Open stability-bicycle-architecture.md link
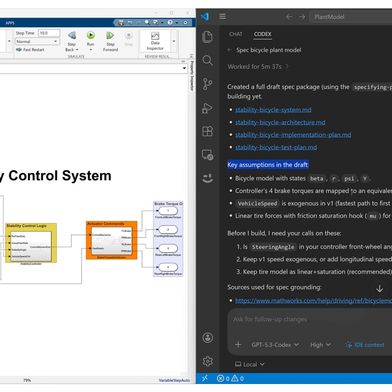The width and height of the screenshot is (392, 392). tap(280, 122)
